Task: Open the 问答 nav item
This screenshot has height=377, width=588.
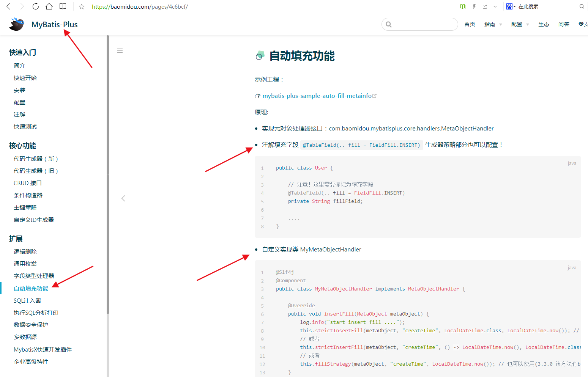Action: click(564, 24)
